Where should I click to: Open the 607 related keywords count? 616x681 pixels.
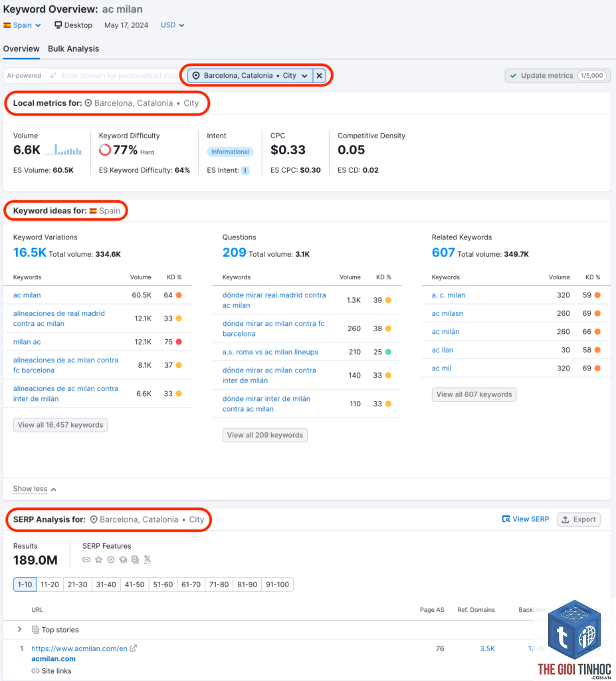tap(443, 253)
